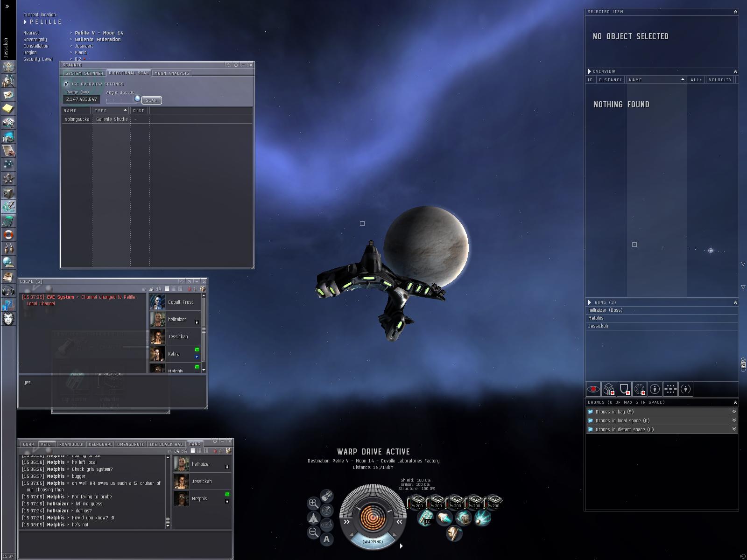
Task: Click the red lifebuoy help icon
Action: coord(8,235)
